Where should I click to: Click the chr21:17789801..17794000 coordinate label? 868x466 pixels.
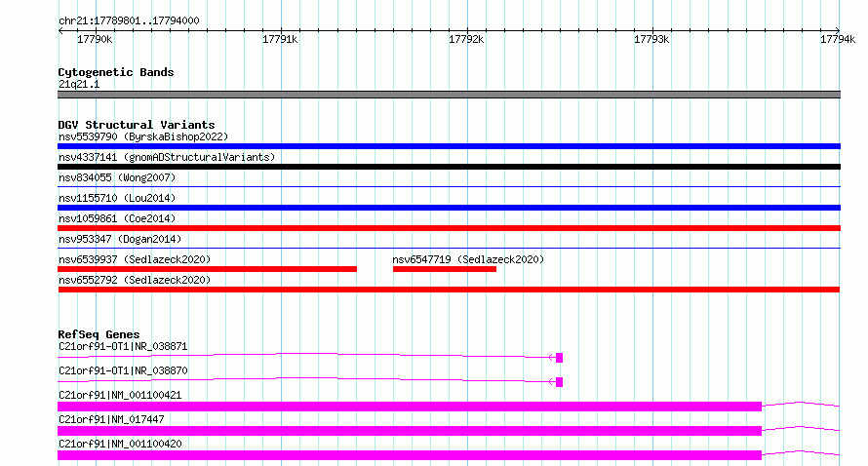[129, 20]
